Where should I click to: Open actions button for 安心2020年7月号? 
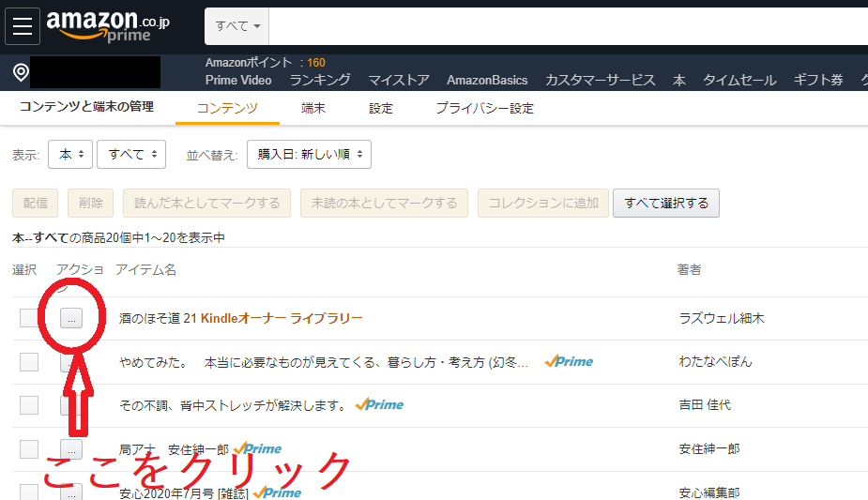[x=71, y=492]
